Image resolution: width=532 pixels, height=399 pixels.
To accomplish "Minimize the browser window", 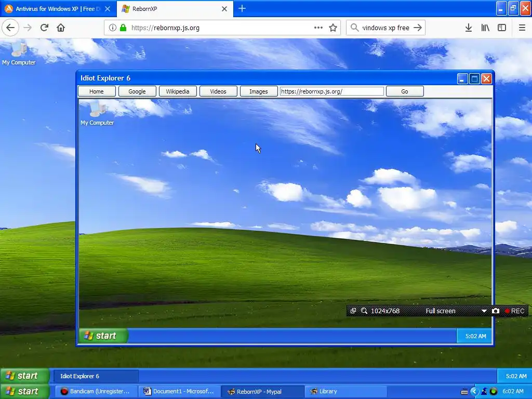I will coord(501,8).
